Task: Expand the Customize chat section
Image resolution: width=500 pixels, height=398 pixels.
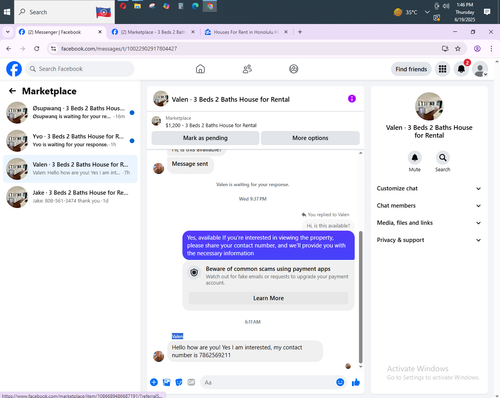Action: point(429,188)
